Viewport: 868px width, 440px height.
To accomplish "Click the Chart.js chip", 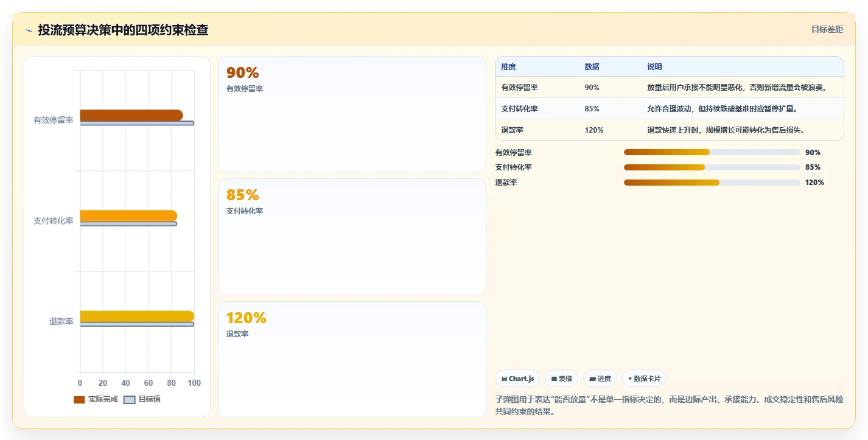I will pyautogui.click(x=517, y=379).
